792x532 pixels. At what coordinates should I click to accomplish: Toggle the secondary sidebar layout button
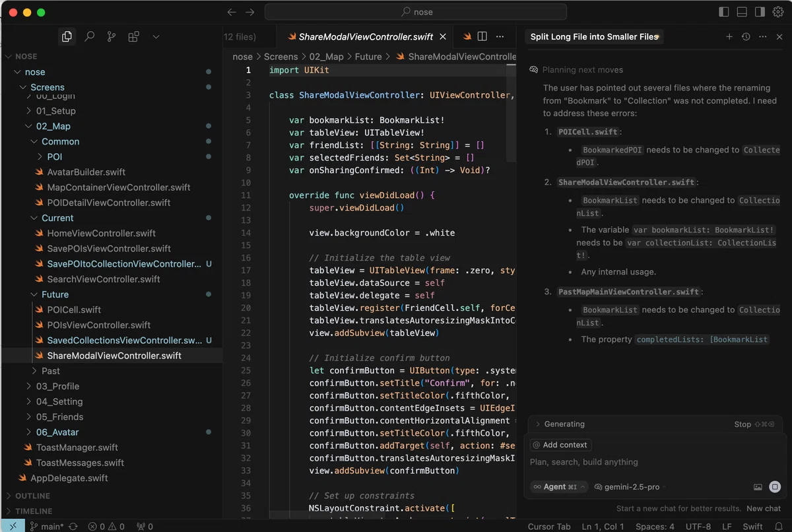[x=760, y=12]
